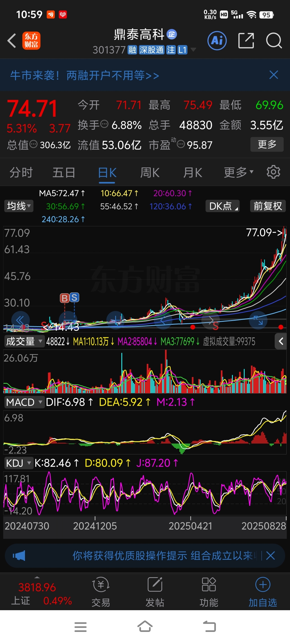This screenshot has width=290, height=644.
Task: Tap the 虚拟成交量:99375 value
Action: (229, 341)
